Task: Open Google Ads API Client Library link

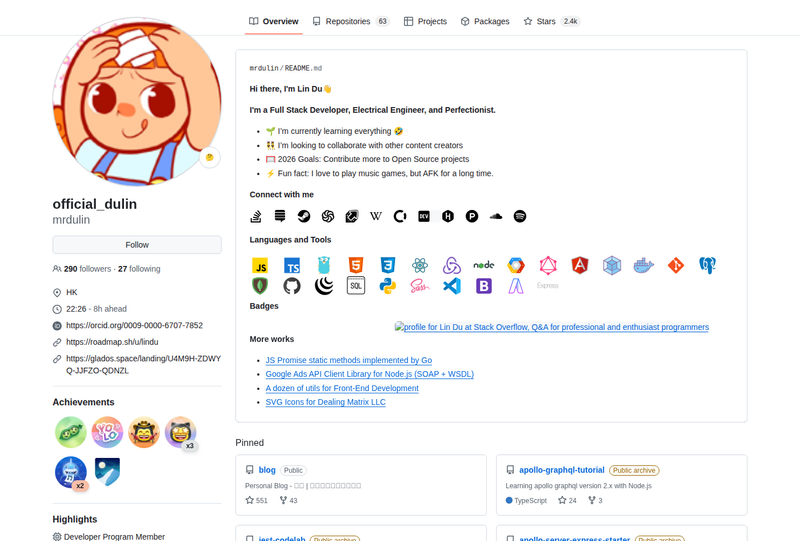Action: coord(369,374)
